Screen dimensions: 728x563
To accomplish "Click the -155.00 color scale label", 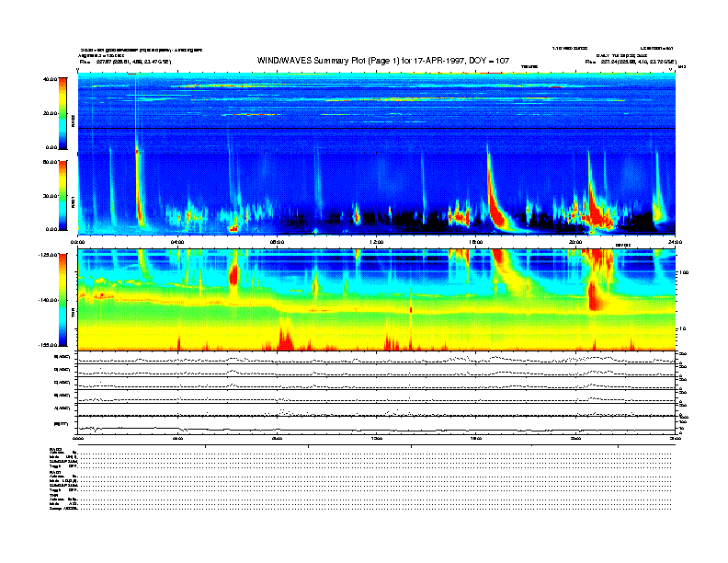I will click(x=48, y=345).
